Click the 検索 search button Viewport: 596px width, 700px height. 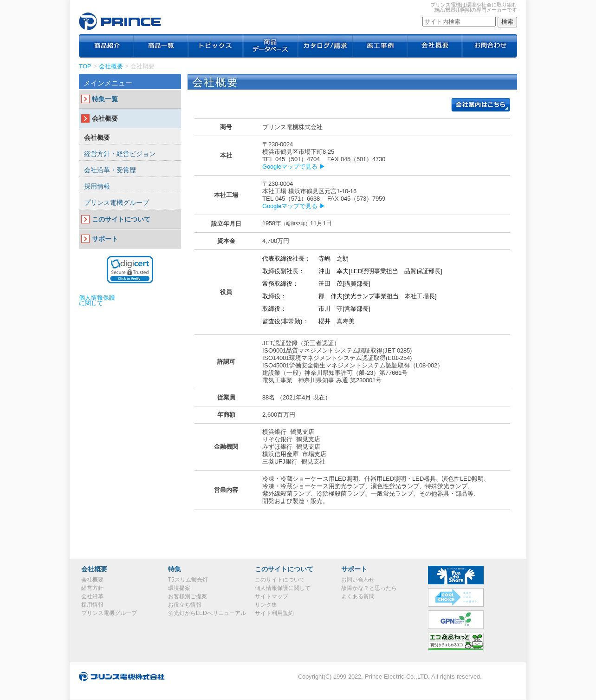(x=507, y=22)
